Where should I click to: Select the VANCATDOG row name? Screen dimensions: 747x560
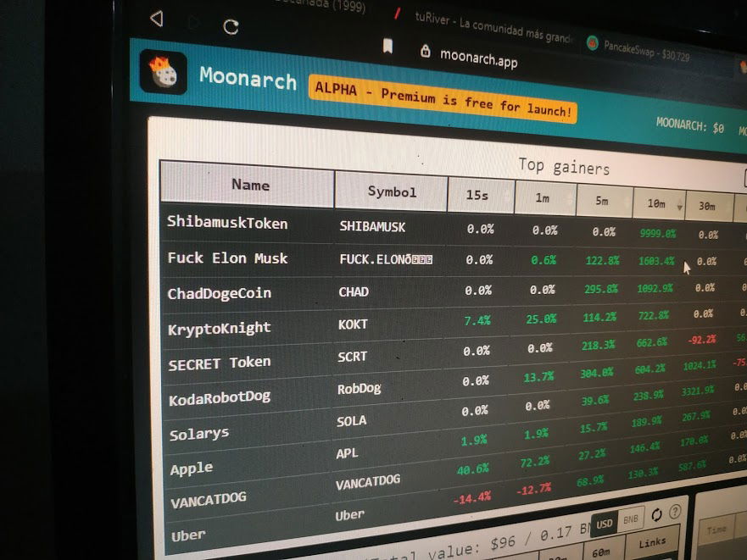(209, 500)
